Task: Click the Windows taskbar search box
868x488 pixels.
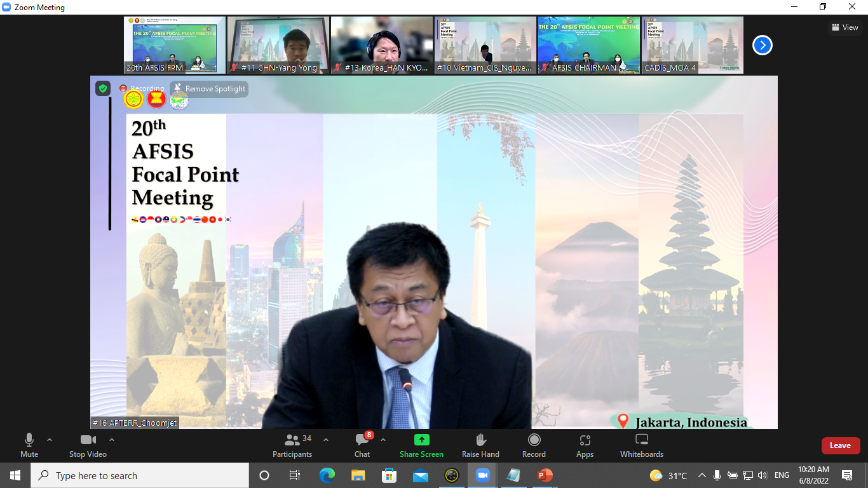Action: (x=140, y=475)
